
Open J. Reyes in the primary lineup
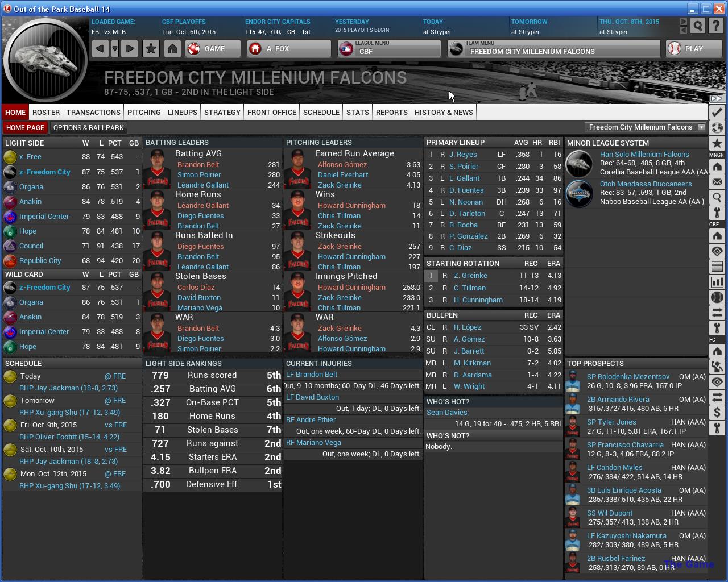click(x=463, y=155)
